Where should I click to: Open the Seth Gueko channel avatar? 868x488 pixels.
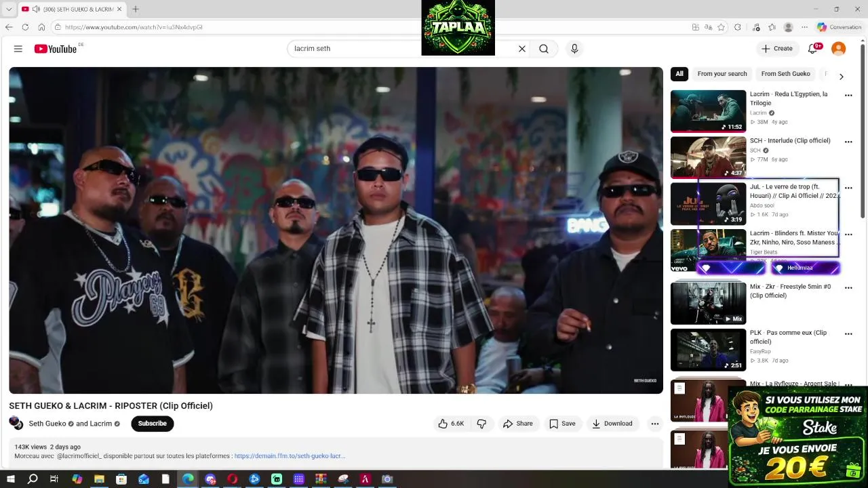coord(16,424)
